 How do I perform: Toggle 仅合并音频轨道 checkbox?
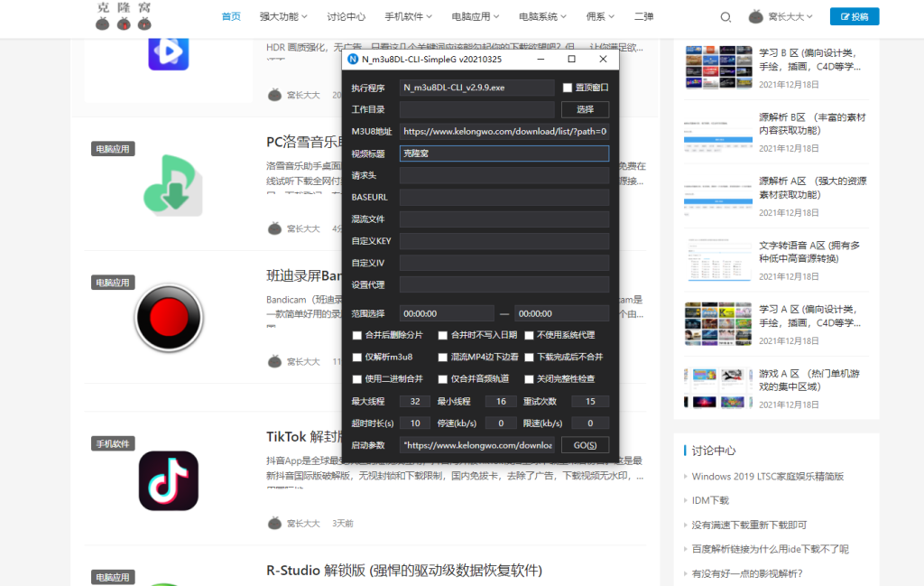pyautogui.click(x=442, y=379)
